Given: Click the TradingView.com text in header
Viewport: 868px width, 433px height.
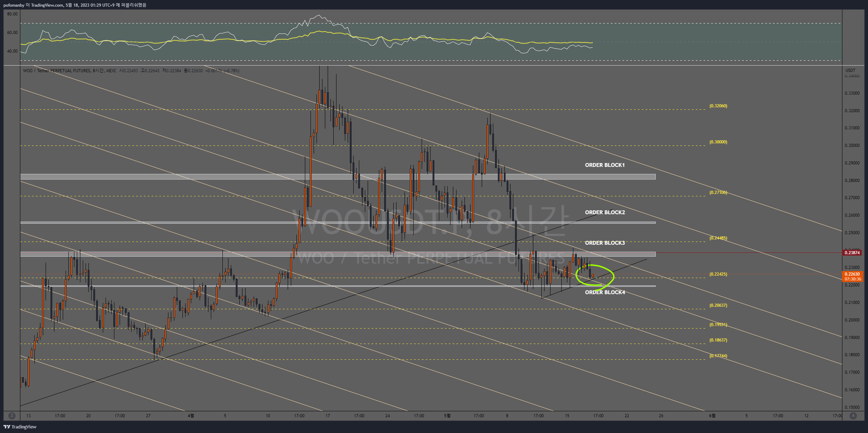Looking at the screenshot, I should pos(47,5).
